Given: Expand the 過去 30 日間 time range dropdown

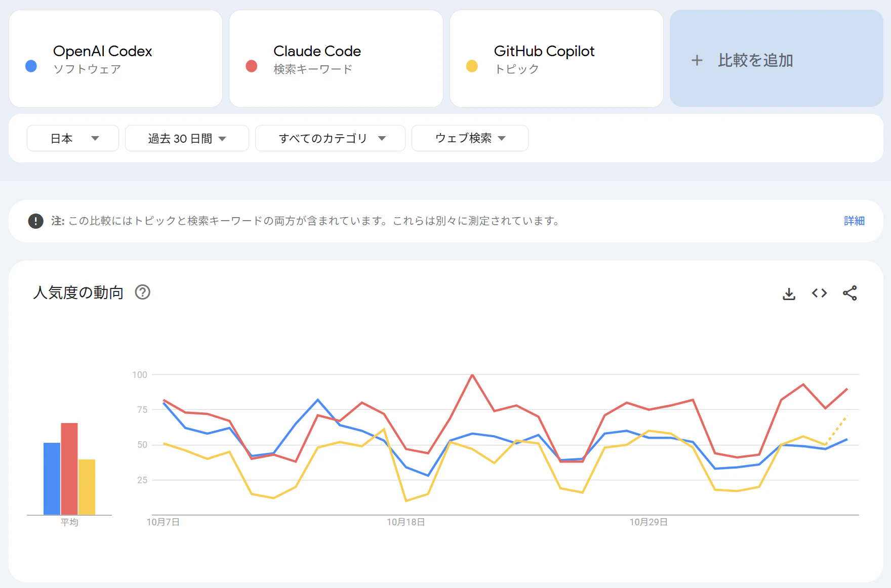Looking at the screenshot, I should coord(187,138).
